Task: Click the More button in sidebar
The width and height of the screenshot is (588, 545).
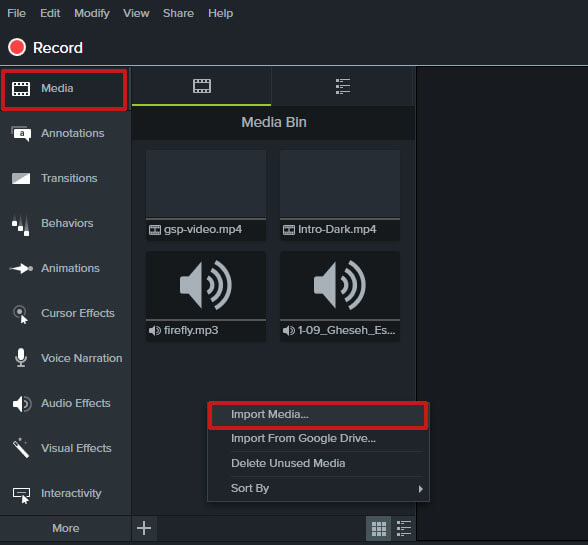Action: [66, 528]
